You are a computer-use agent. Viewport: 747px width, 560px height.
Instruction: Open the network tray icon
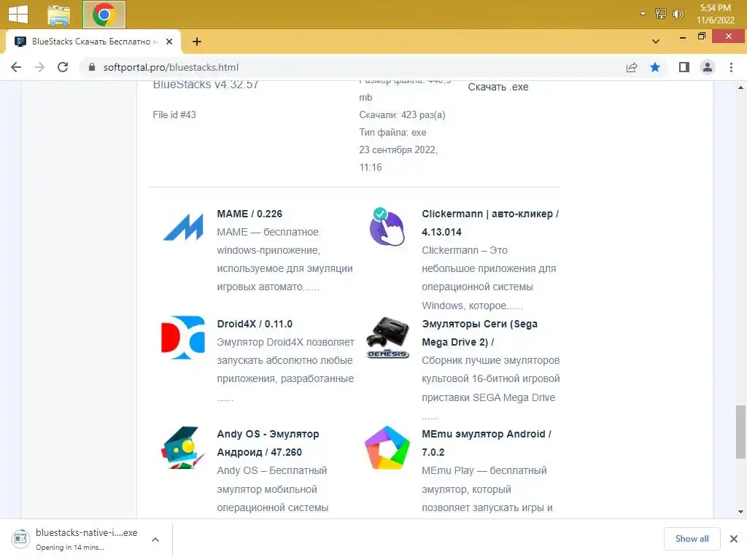click(x=661, y=14)
